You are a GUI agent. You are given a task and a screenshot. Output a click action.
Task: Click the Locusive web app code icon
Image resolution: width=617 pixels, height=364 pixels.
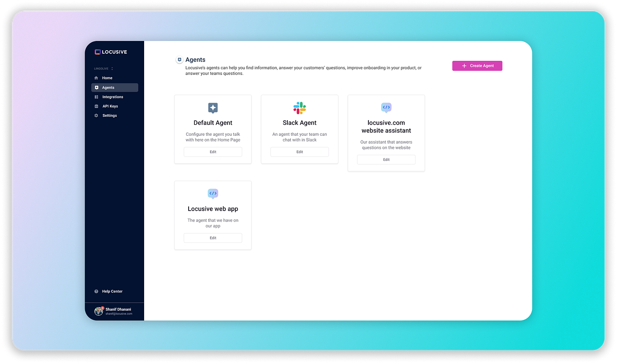pyautogui.click(x=213, y=194)
